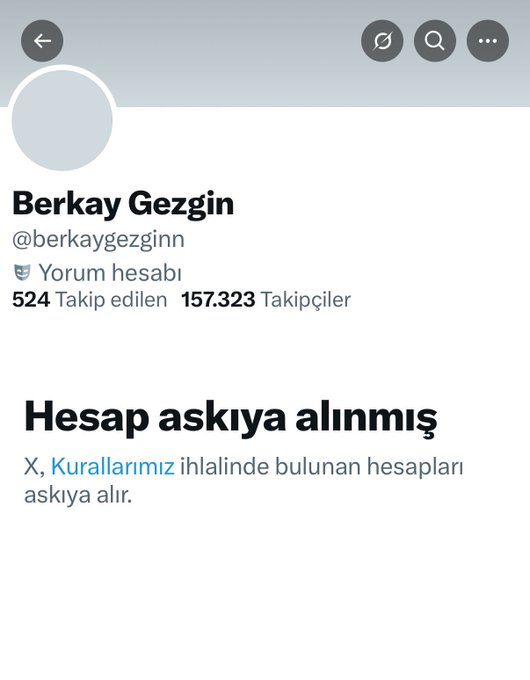Tap the askıya alır. line of text

[78, 495]
